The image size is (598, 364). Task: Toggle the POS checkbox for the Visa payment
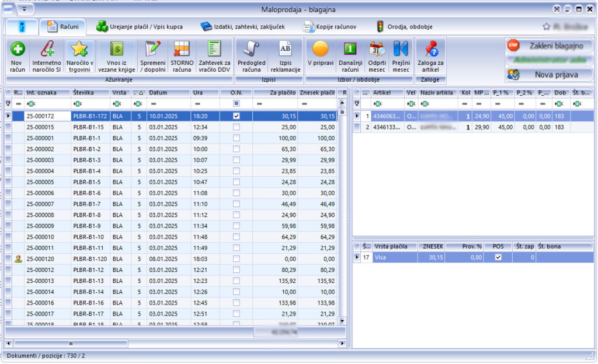[x=499, y=256]
